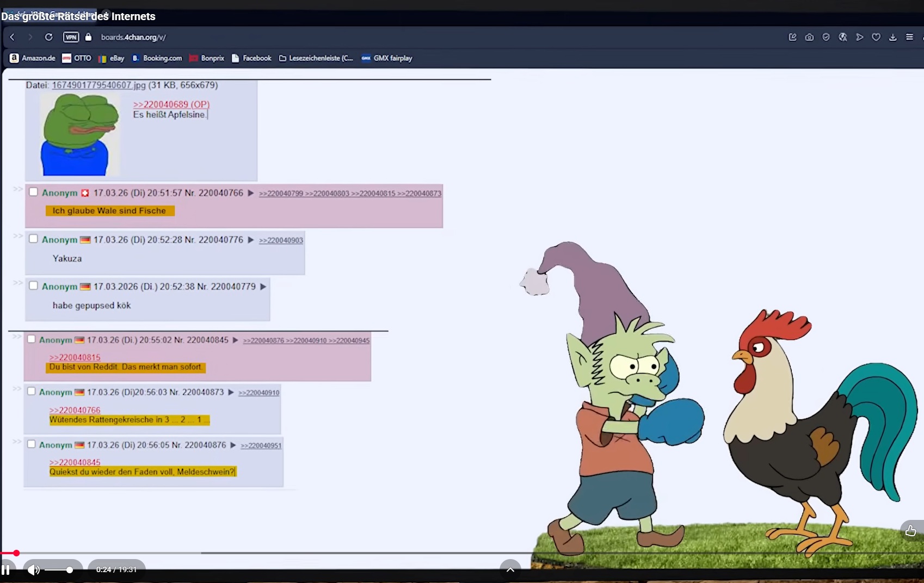Open post menu arrow for post 220040779

coord(263,287)
